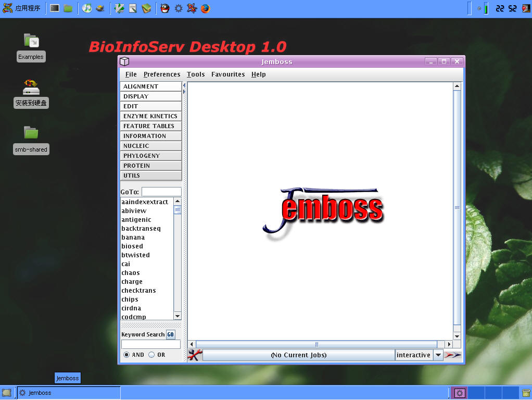The width and height of the screenshot is (532, 400).
Task: Launch the terminal from top panel
Action: coord(54,8)
